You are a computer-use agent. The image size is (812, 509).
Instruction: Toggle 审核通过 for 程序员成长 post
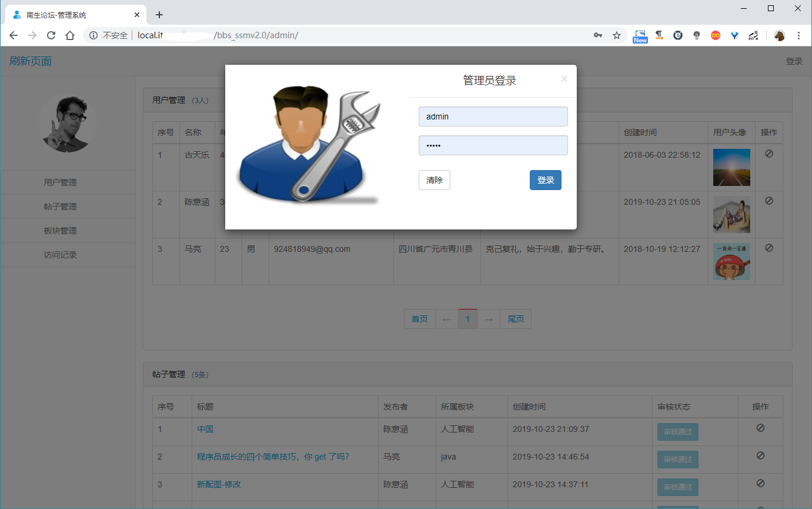(x=677, y=459)
